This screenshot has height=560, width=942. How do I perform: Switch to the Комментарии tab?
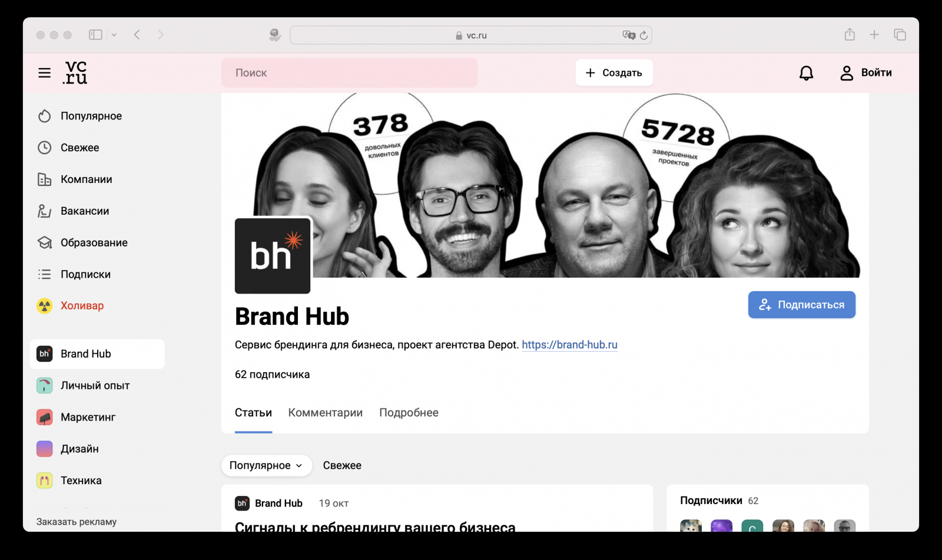tap(325, 413)
